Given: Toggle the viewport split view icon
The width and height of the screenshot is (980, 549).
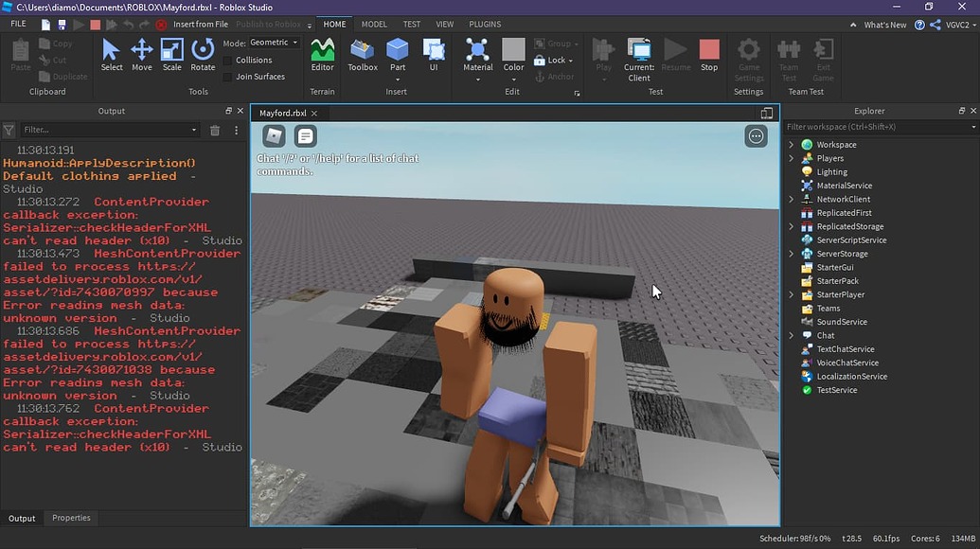Looking at the screenshot, I should pyautogui.click(x=767, y=113).
